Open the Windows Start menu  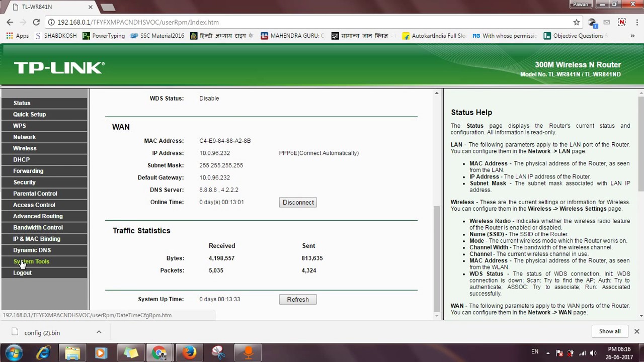[x=14, y=352]
